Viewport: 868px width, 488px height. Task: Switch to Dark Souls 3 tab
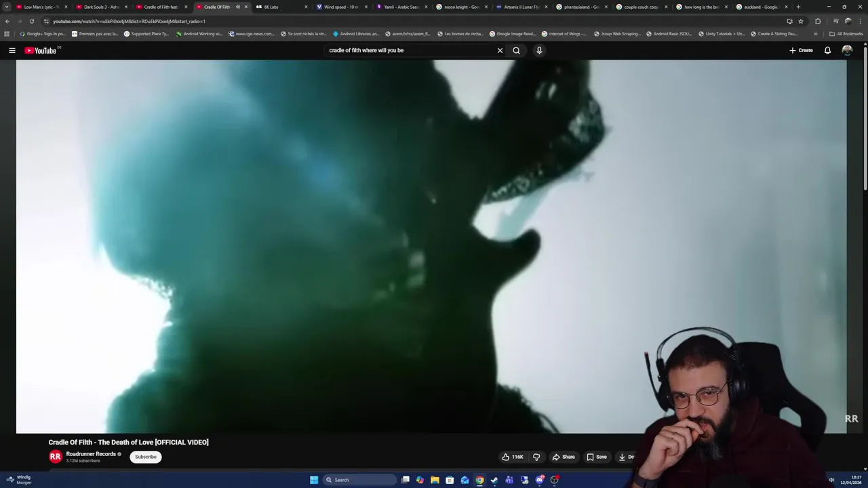100,7
